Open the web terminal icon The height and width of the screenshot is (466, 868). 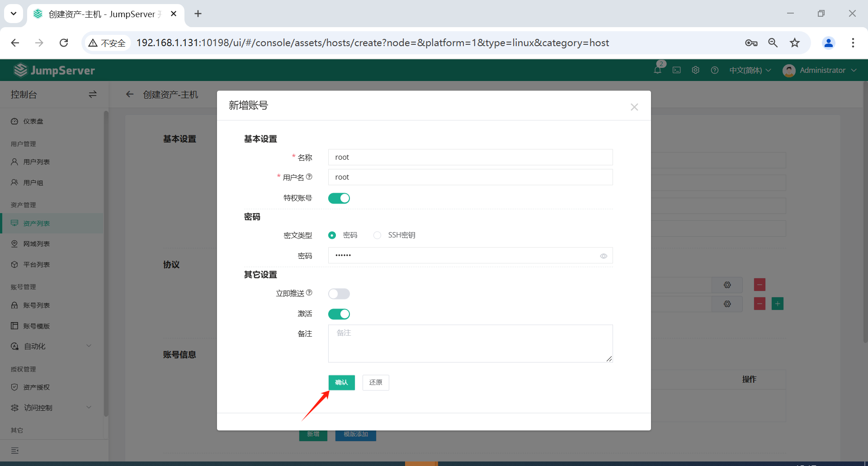(677, 70)
